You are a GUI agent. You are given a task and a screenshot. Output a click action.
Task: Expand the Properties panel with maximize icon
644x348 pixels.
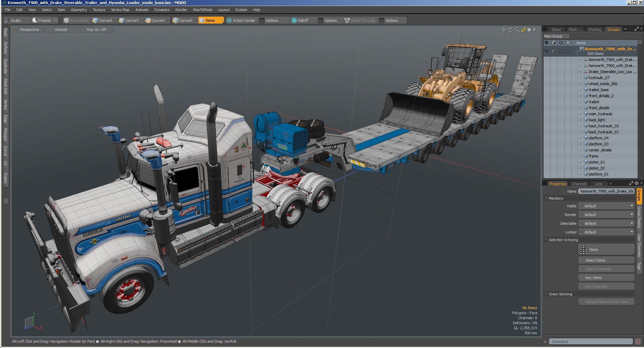[x=631, y=184]
